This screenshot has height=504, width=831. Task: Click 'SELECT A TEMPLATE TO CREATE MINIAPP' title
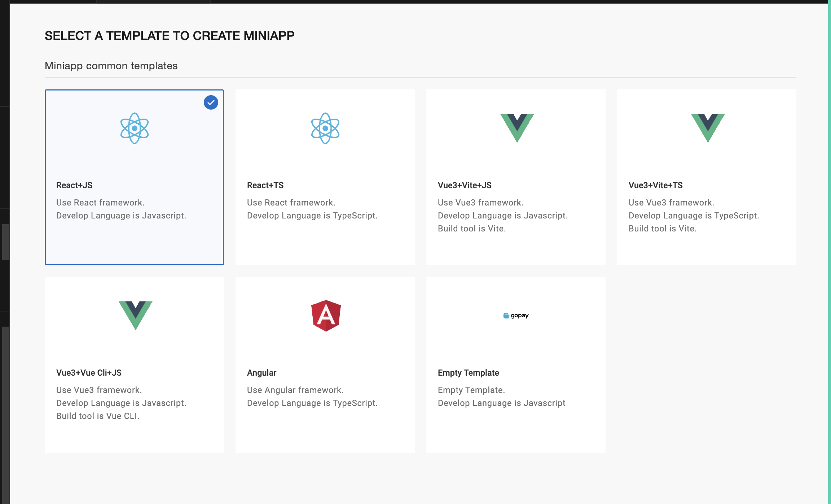170,36
